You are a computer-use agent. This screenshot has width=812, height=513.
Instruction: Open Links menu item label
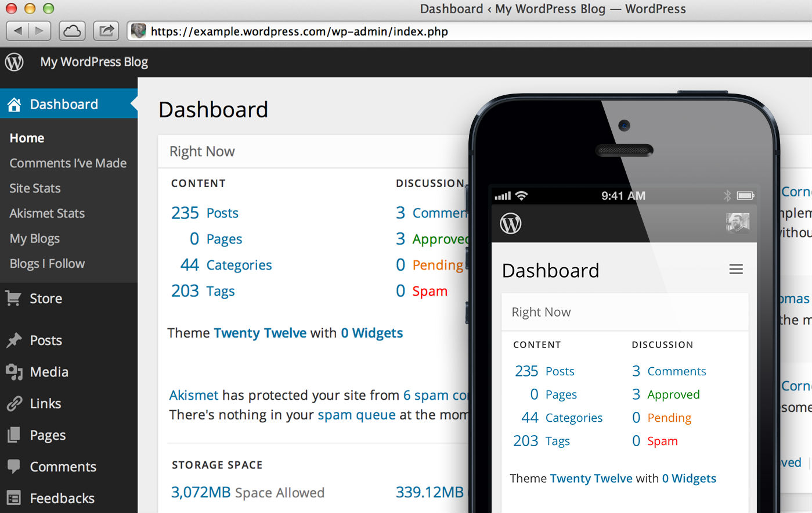click(45, 403)
